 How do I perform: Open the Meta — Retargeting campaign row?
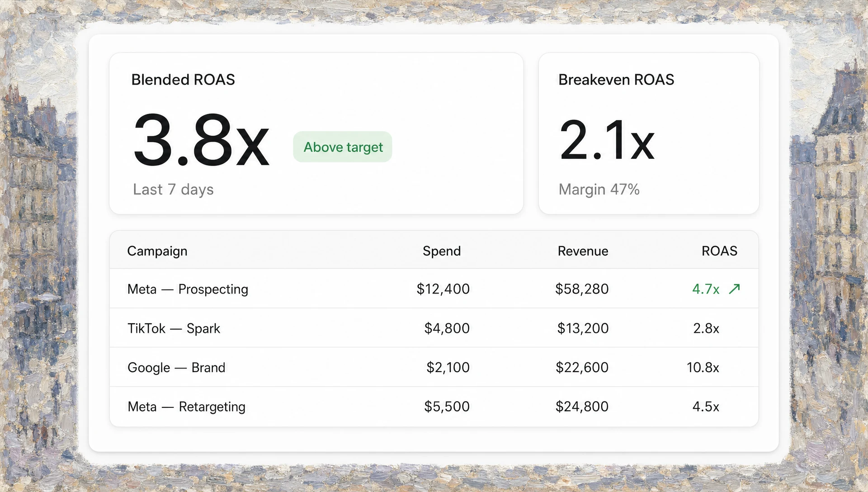[x=434, y=407]
